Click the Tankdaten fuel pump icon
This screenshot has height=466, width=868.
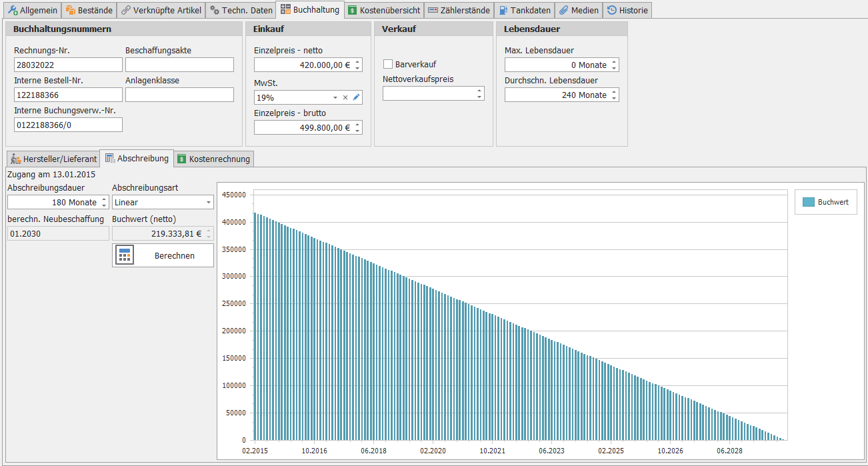503,10
